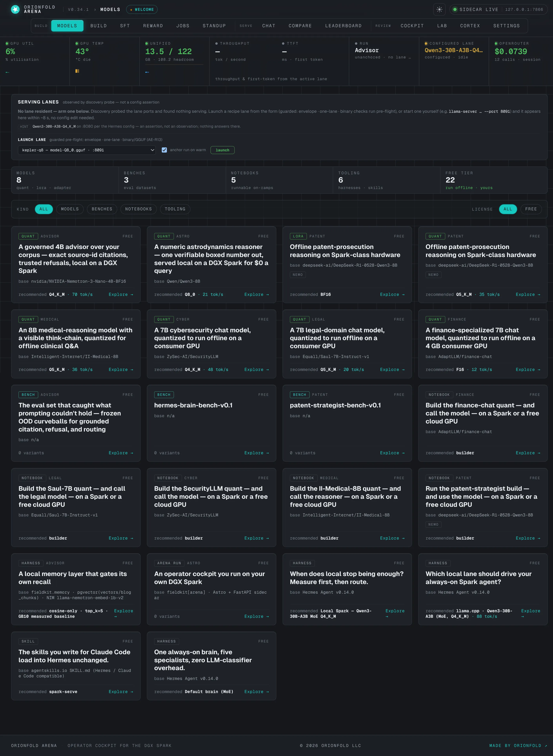Open the Lab tab
The height and width of the screenshot is (756, 553).
coord(442,26)
